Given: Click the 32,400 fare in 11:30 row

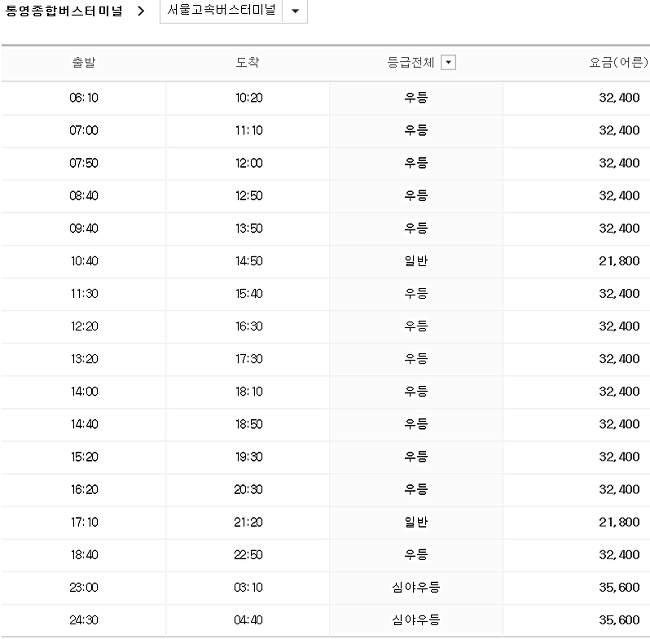Looking at the screenshot, I should point(619,294).
